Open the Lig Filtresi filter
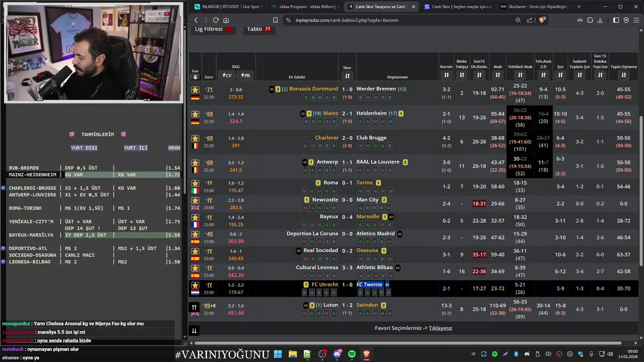Viewport: 644px width, 362px height. coord(214,29)
